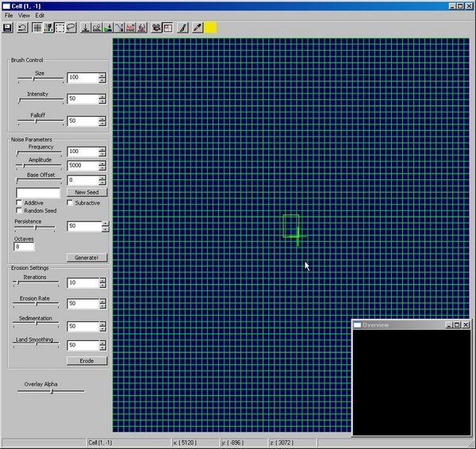Click the Persistence slider
The image size is (476, 449).
click(35, 228)
